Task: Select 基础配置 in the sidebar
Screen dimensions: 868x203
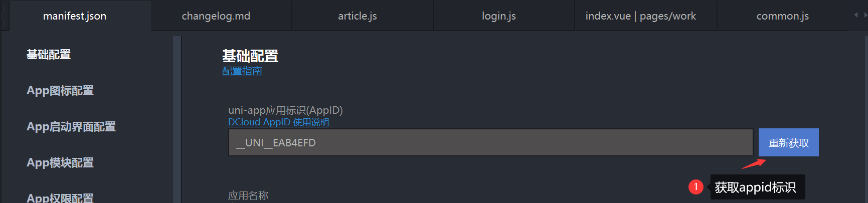Action: pyautogui.click(x=49, y=55)
